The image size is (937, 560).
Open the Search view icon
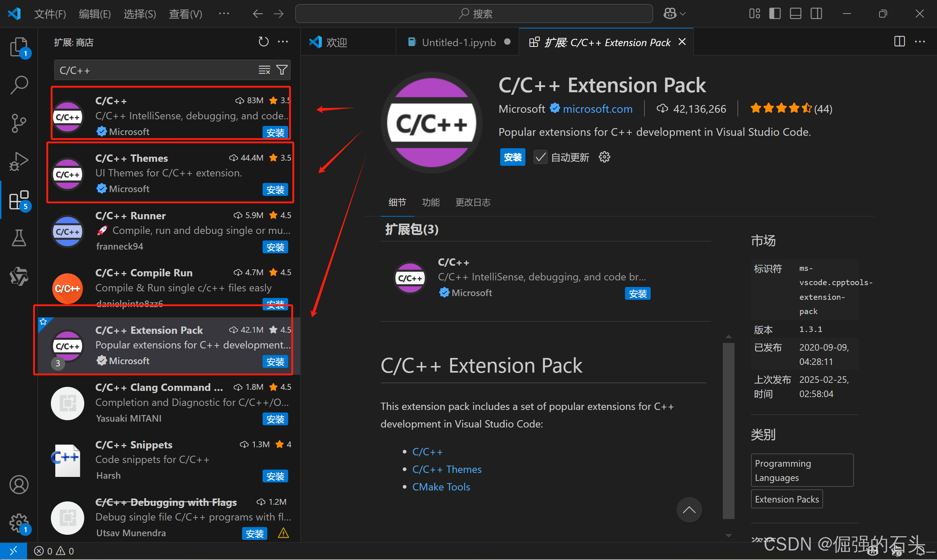(x=19, y=85)
